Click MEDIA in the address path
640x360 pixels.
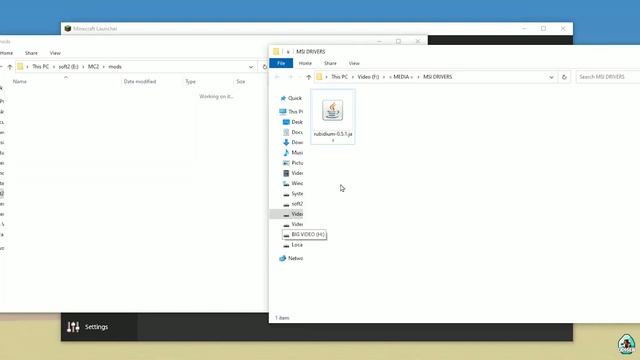[401, 77]
